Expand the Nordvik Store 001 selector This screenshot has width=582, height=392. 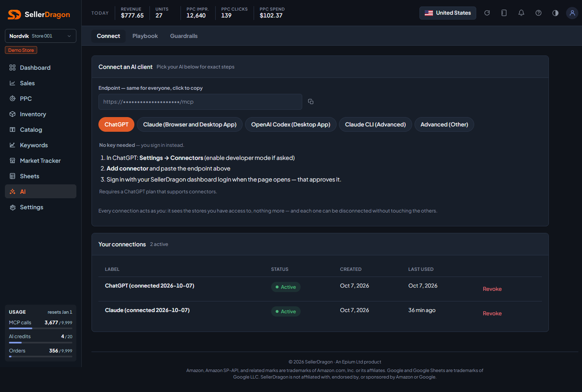coord(40,36)
